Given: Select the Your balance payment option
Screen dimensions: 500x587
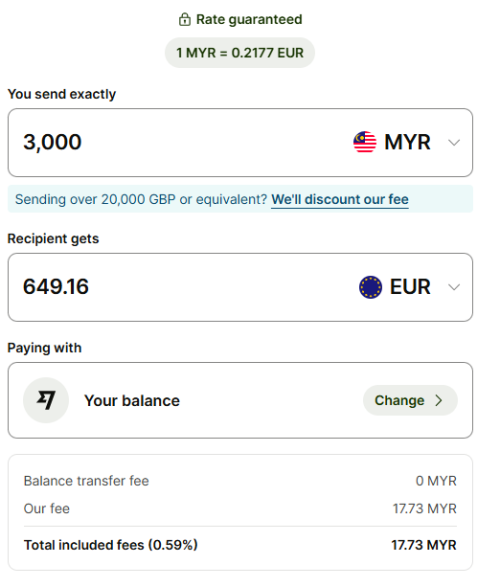Looking at the screenshot, I should pyautogui.click(x=240, y=400).
